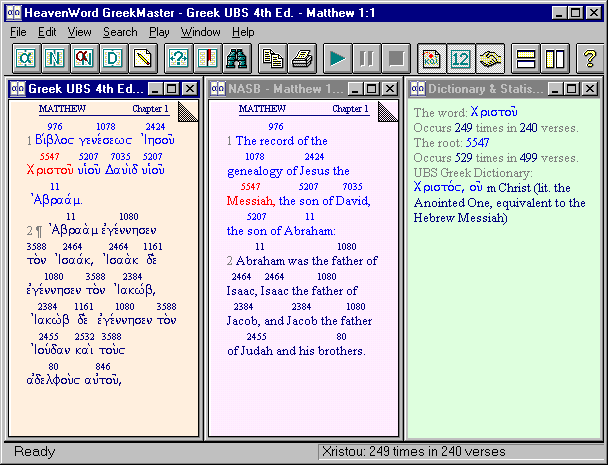
Task: Turn the page corner in NASB window
Action: (388, 111)
